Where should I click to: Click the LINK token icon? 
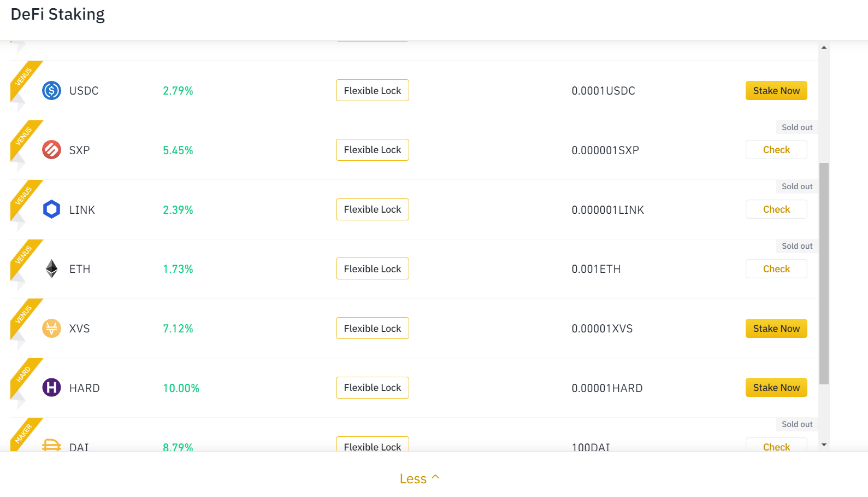tap(51, 209)
